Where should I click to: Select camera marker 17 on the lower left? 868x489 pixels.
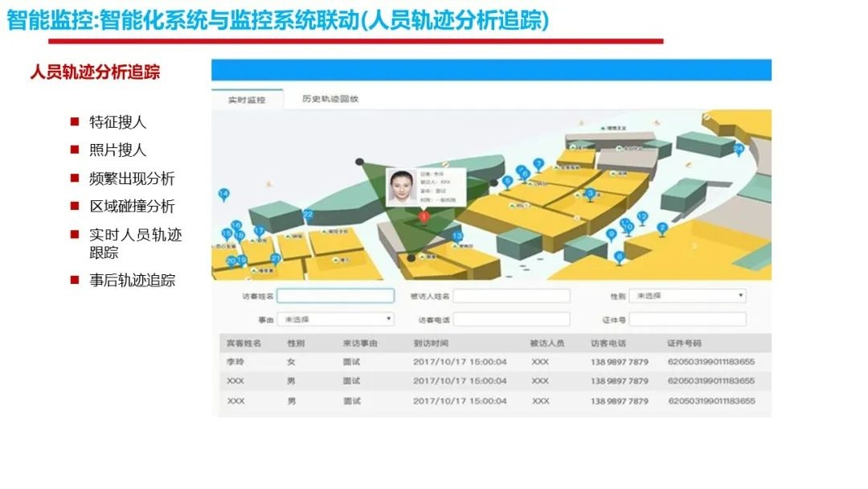258,229
